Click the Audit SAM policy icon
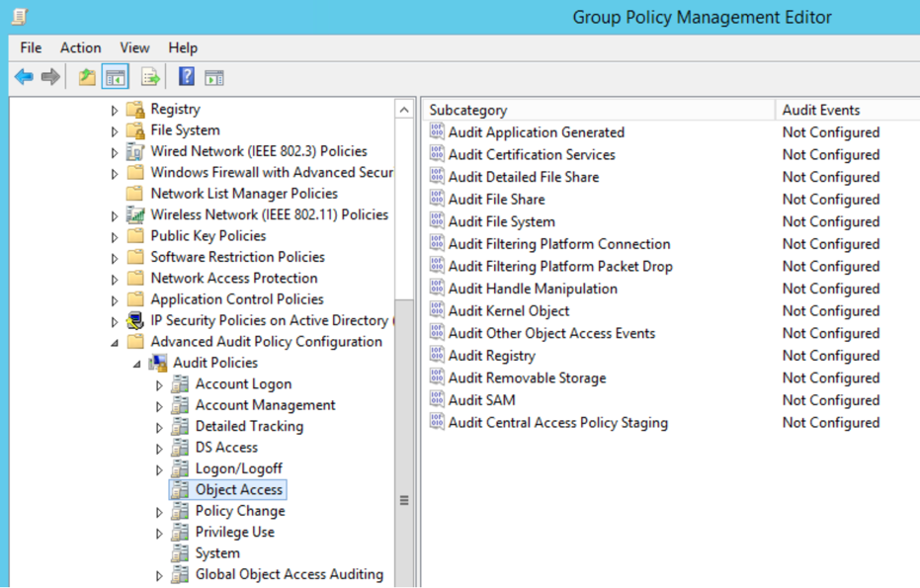This screenshot has width=920, height=588. (437, 399)
